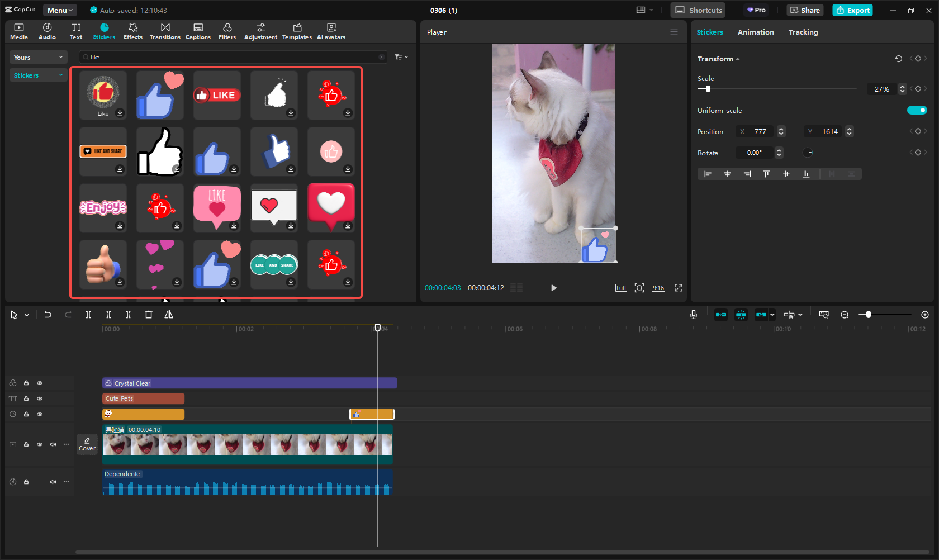Click the Scale slider handle
This screenshot has height=560, width=939.
click(708, 89)
